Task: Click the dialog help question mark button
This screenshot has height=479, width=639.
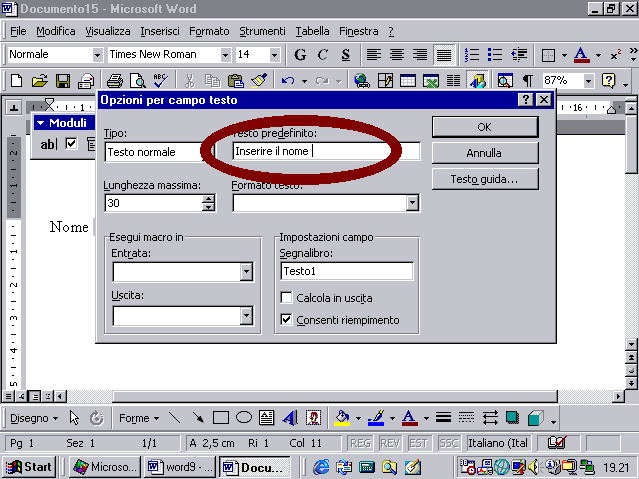Action: [x=526, y=100]
